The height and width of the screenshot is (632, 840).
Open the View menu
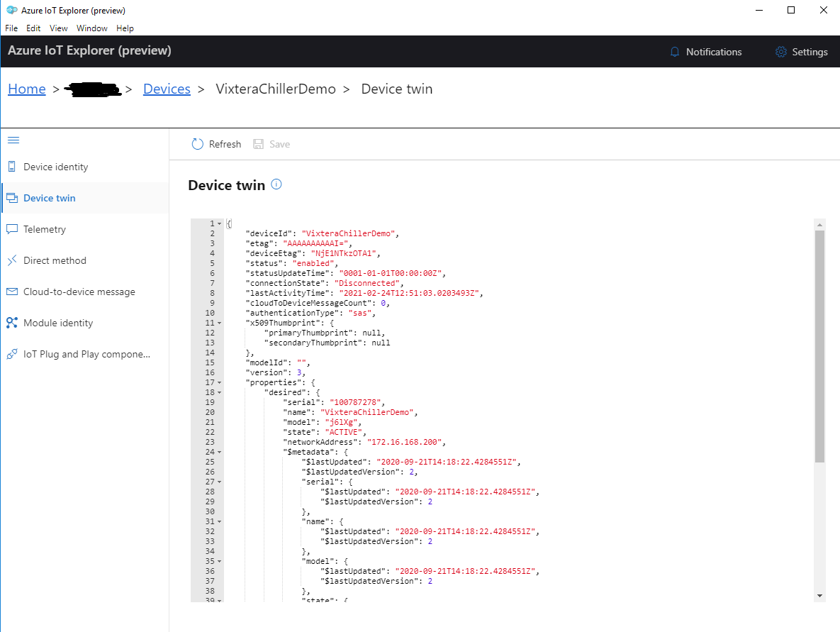point(58,28)
